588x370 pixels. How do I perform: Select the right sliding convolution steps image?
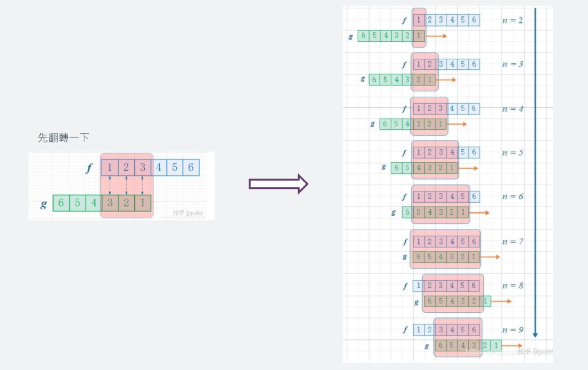[448, 184]
